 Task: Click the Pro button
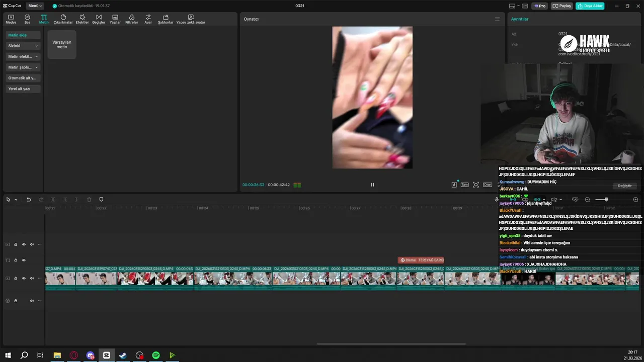tap(540, 6)
